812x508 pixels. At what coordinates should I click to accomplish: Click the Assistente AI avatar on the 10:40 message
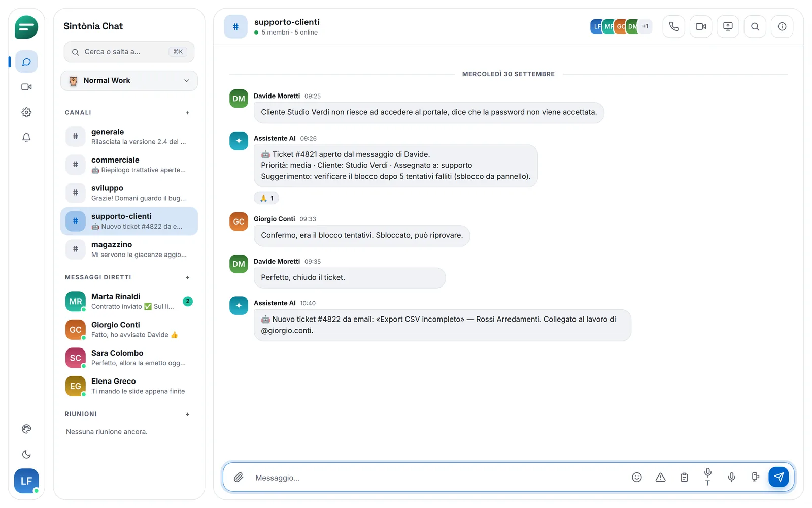[239, 306]
